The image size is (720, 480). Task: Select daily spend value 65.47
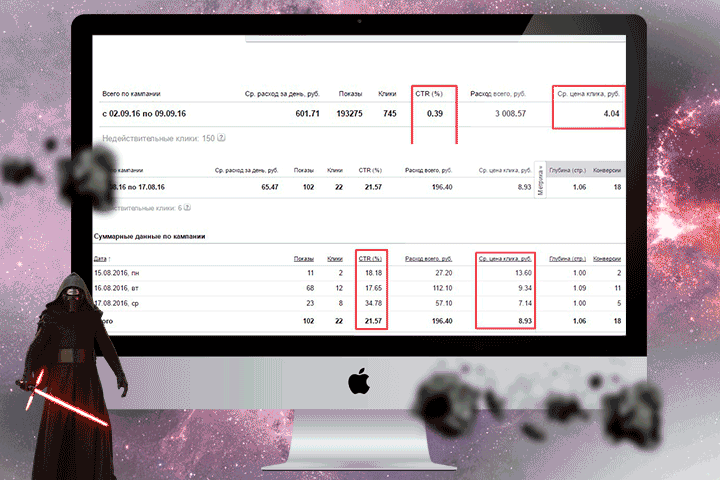tap(270, 187)
